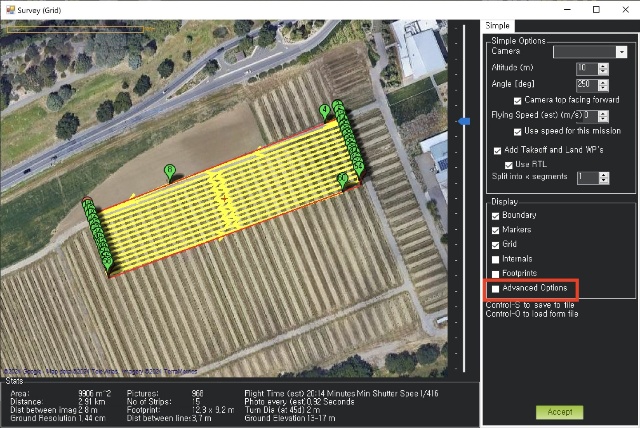The image size is (640, 428).
Task: Enable the Advanced Options checkbox
Action: coord(495,289)
